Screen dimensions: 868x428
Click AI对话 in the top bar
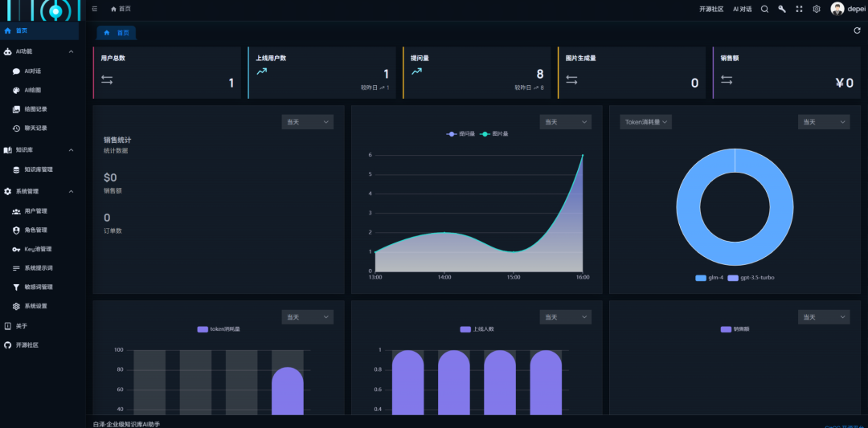(x=743, y=9)
